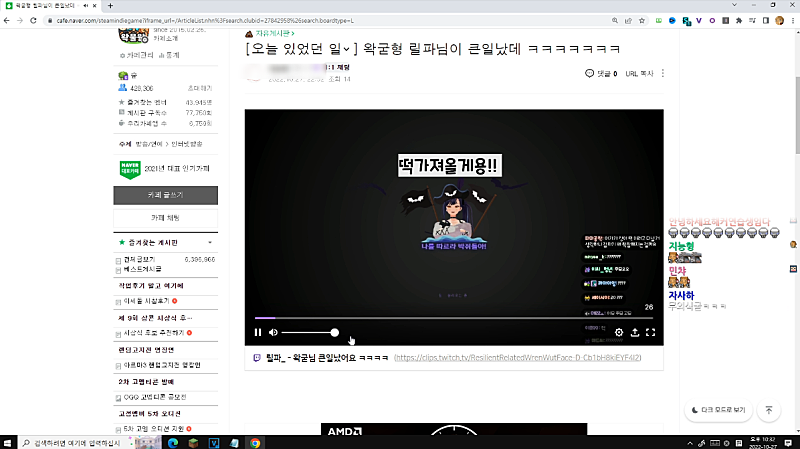Open the 시상식 후보 추천하기 board
Screen dimensions: 800x449
(x=154, y=333)
